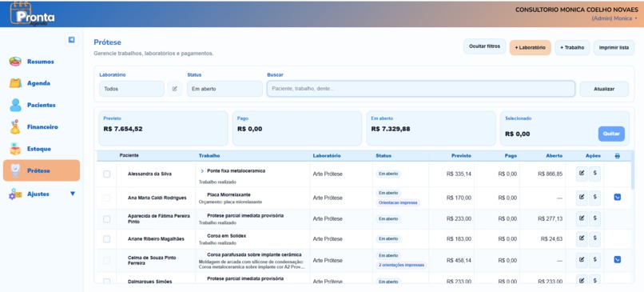
Task: Click the Orientacao impressa tag
Action: click(398, 202)
